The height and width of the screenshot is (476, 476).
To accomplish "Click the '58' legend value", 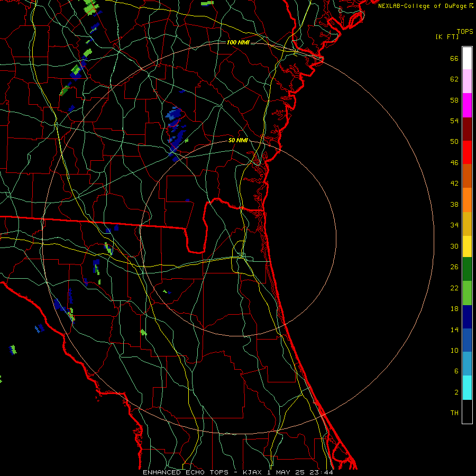I will click(x=454, y=100).
